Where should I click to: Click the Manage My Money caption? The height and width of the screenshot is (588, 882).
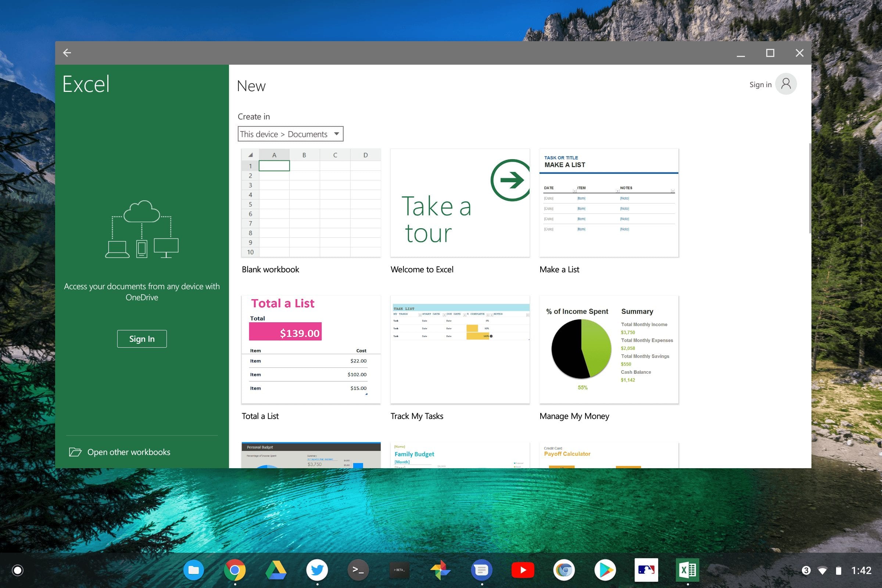point(574,416)
